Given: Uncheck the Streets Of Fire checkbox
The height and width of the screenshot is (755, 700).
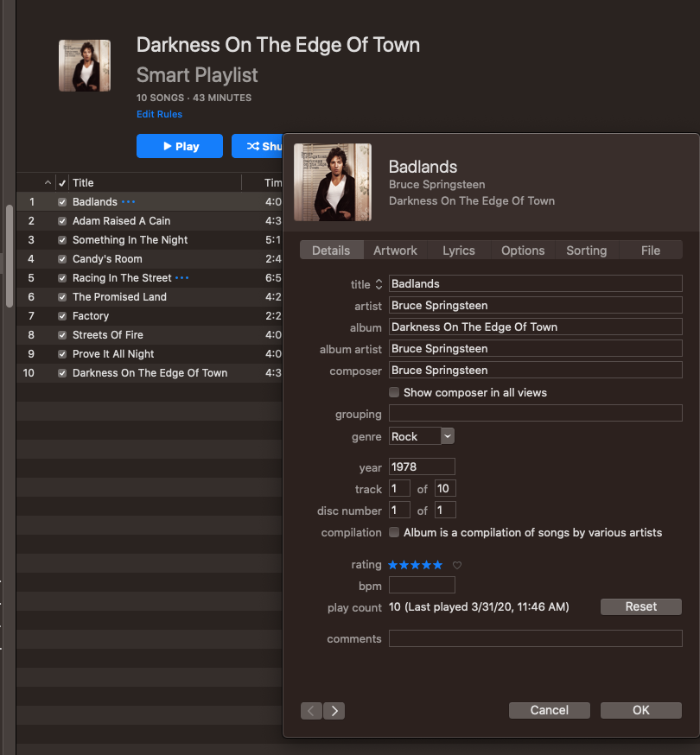Looking at the screenshot, I should pos(62,335).
